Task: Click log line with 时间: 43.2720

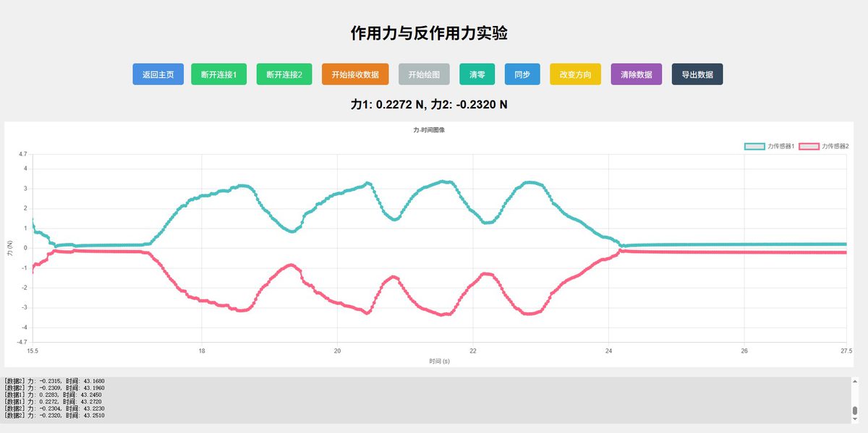Action: click(x=53, y=402)
